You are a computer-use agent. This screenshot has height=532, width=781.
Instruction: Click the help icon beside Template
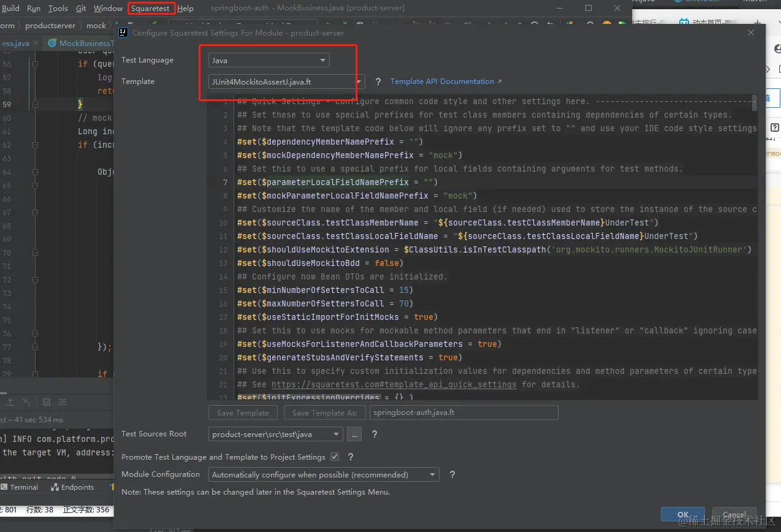point(378,82)
